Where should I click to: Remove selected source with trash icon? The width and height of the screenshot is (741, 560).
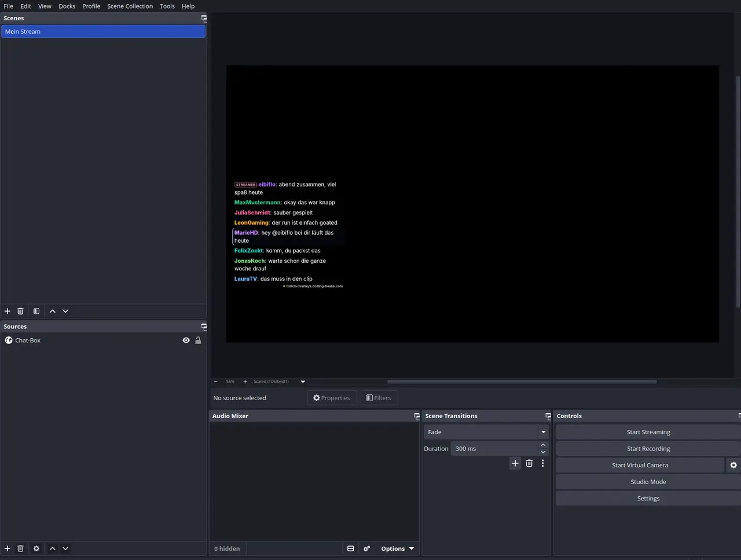point(20,548)
